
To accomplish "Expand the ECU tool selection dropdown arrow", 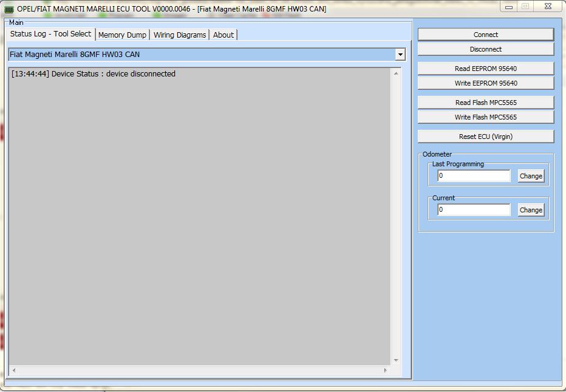I will tap(400, 55).
